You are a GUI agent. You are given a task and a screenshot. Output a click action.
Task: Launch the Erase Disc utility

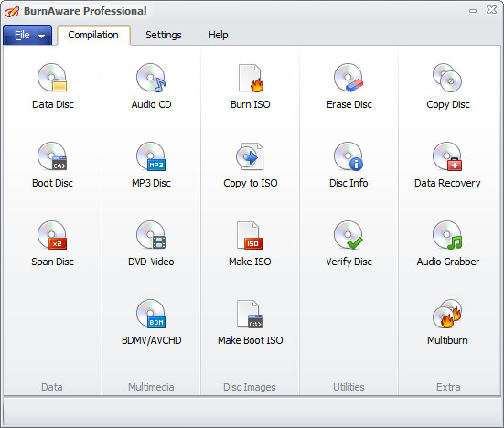coord(349,86)
